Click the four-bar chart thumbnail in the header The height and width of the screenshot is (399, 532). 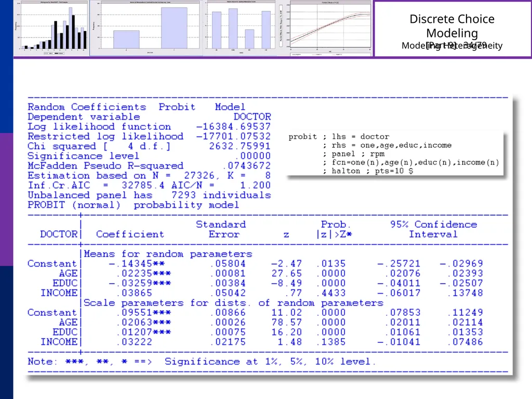(x=241, y=28)
